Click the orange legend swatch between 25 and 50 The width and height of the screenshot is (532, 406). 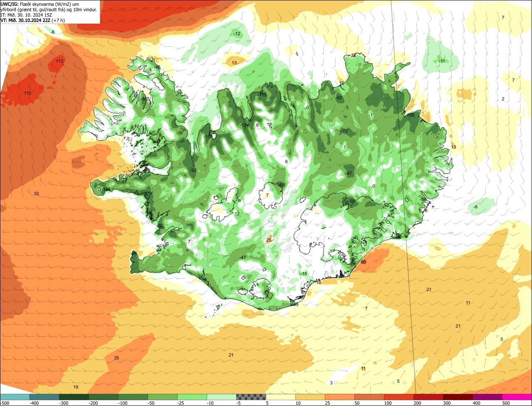coord(340,397)
